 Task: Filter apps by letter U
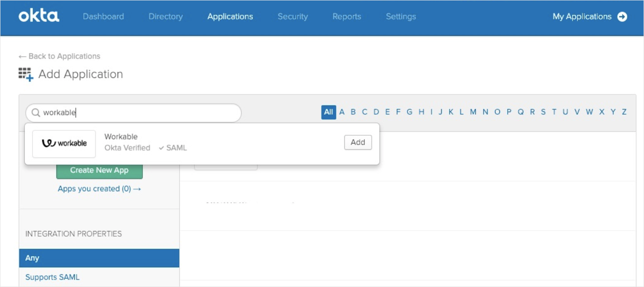pyautogui.click(x=565, y=112)
